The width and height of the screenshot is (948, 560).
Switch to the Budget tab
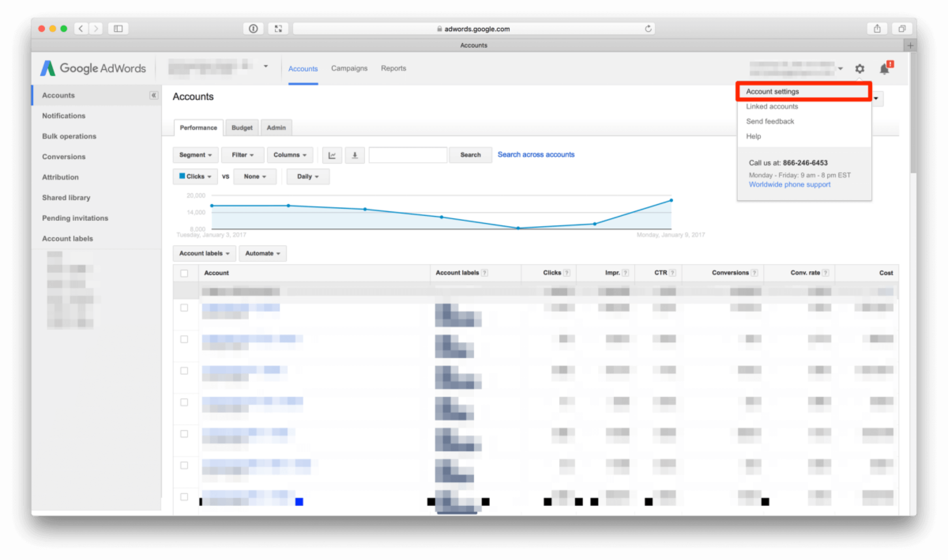point(242,128)
